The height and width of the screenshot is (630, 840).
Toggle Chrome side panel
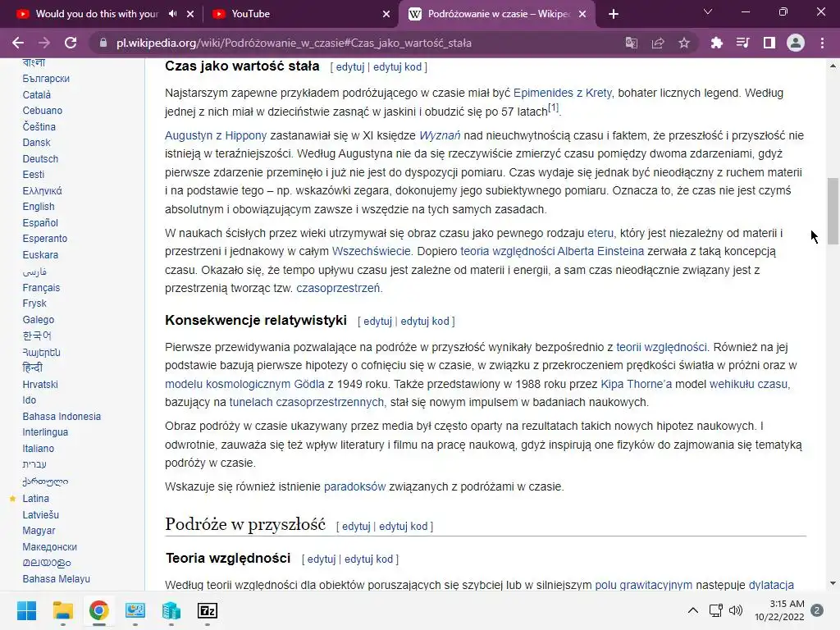pos(769,43)
